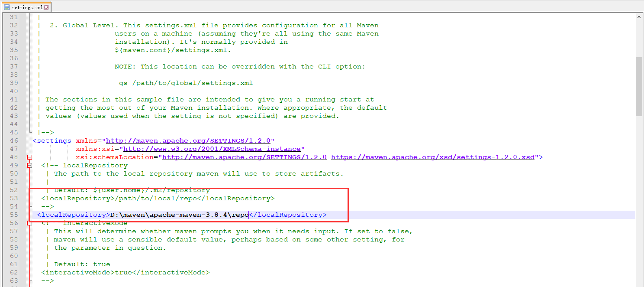Place cursor in path D:\maven\apache-maven-3.8.4\repo

pos(180,215)
